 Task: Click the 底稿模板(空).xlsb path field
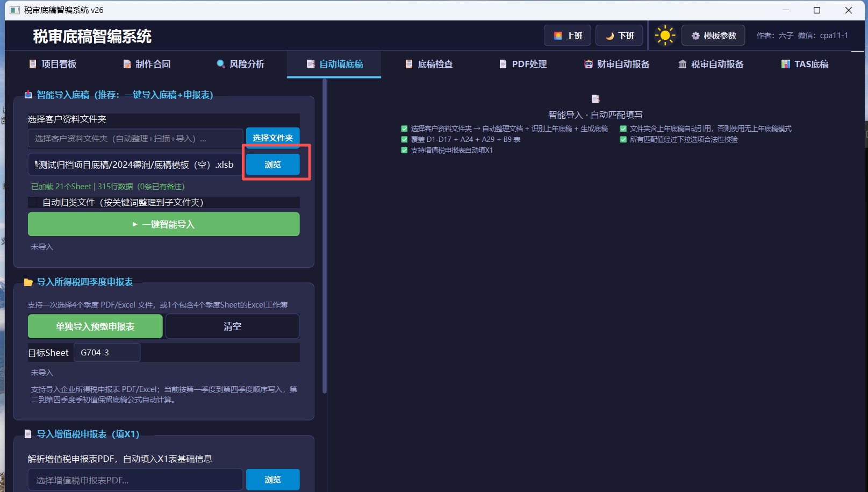[135, 165]
